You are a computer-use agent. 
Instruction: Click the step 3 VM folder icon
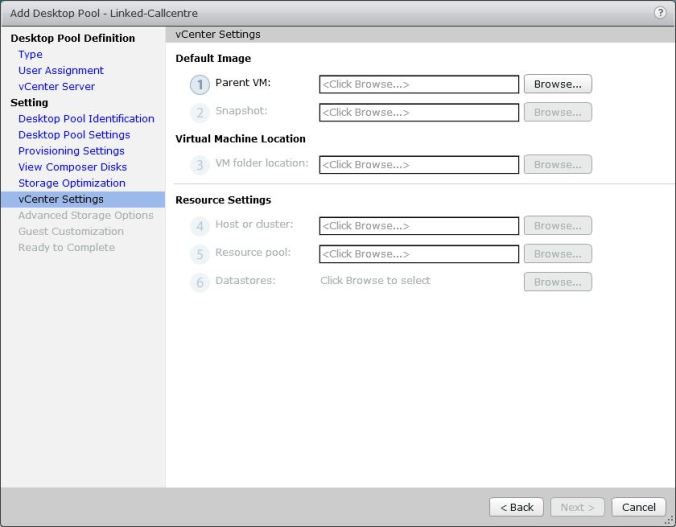point(200,165)
